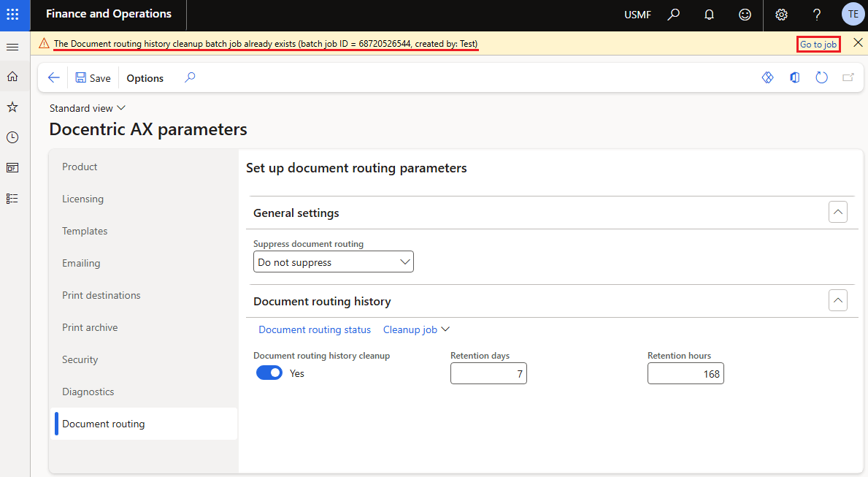The height and width of the screenshot is (477, 868).
Task: Click the Home icon in left sidebar
Action: [12, 76]
